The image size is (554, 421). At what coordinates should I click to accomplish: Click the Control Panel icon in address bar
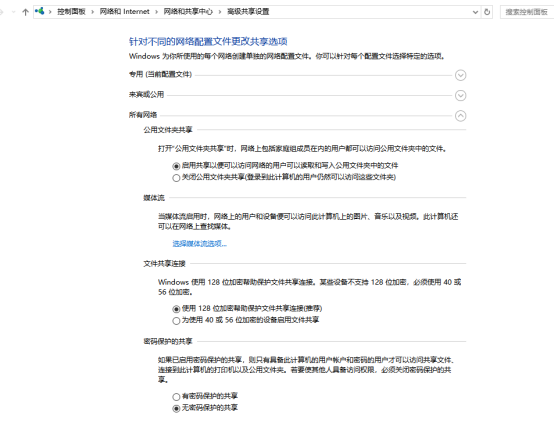[x=40, y=11]
